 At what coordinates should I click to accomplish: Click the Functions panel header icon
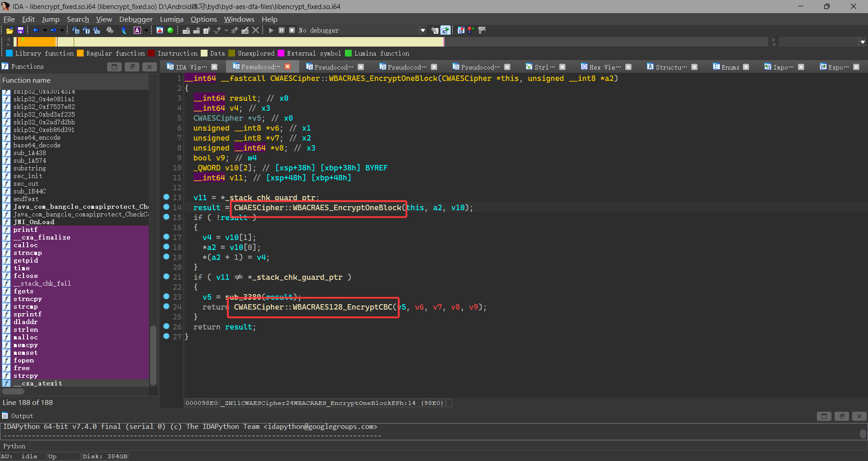coord(5,66)
